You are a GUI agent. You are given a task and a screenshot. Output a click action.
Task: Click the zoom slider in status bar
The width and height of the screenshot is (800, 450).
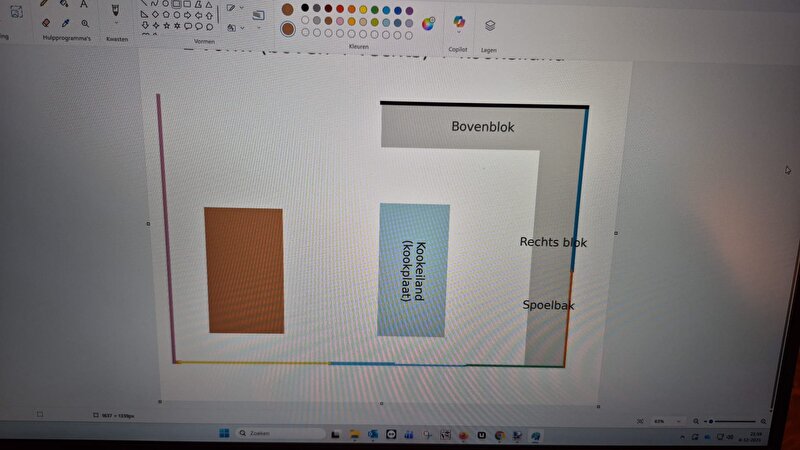(x=730, y=421)
